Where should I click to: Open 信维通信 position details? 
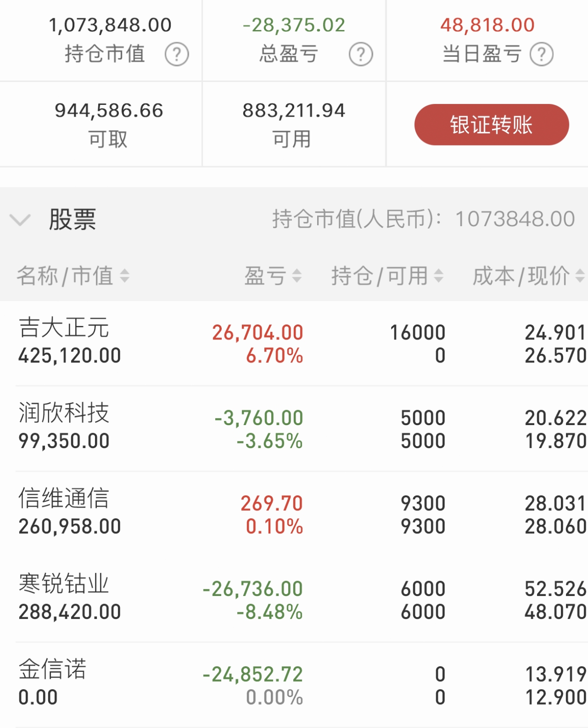(x=294, y=514)
